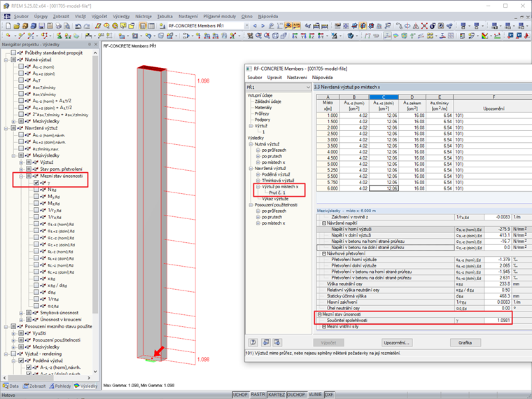Collapse the Návrhové přetvoření section

tap(324, 253)
